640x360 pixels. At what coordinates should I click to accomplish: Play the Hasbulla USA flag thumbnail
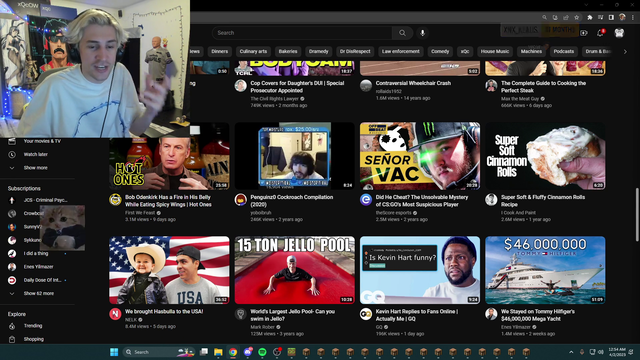[169, 270]
